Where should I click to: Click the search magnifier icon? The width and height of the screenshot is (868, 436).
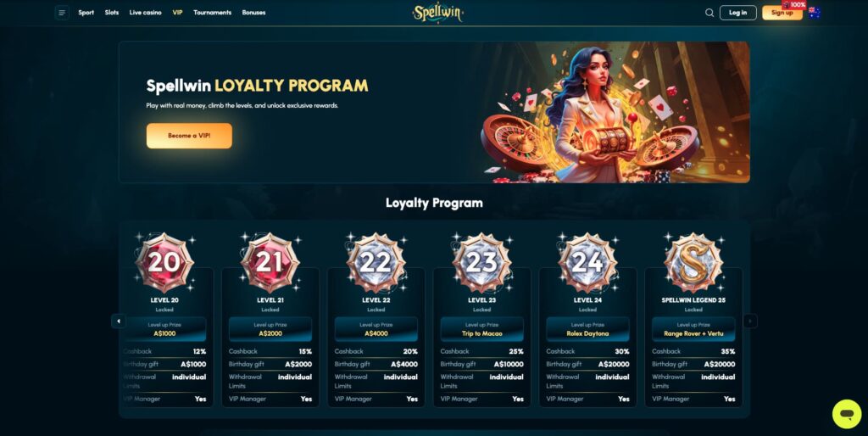tap(709, 13)
